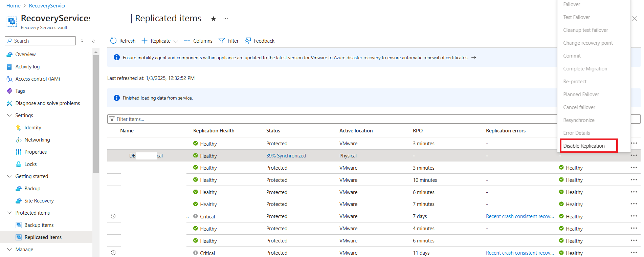
Task: Open Feedback from toolbar
Action: point(260,41)
